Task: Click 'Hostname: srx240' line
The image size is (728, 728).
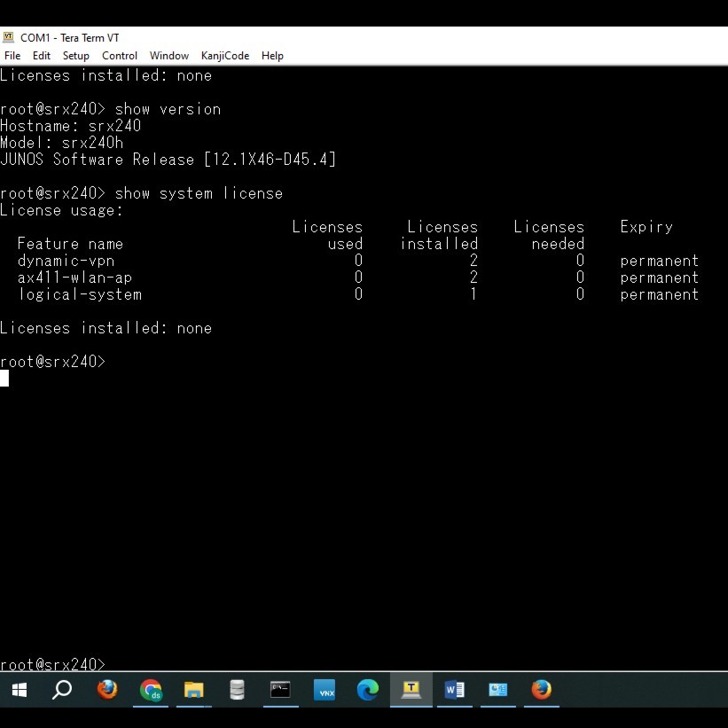Action: click(71, 126)
